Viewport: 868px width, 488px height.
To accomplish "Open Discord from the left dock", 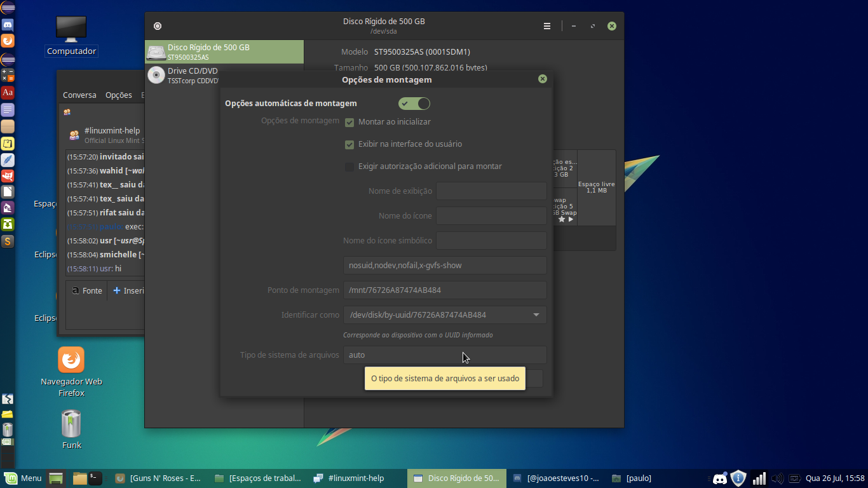I will coord(8,25).
